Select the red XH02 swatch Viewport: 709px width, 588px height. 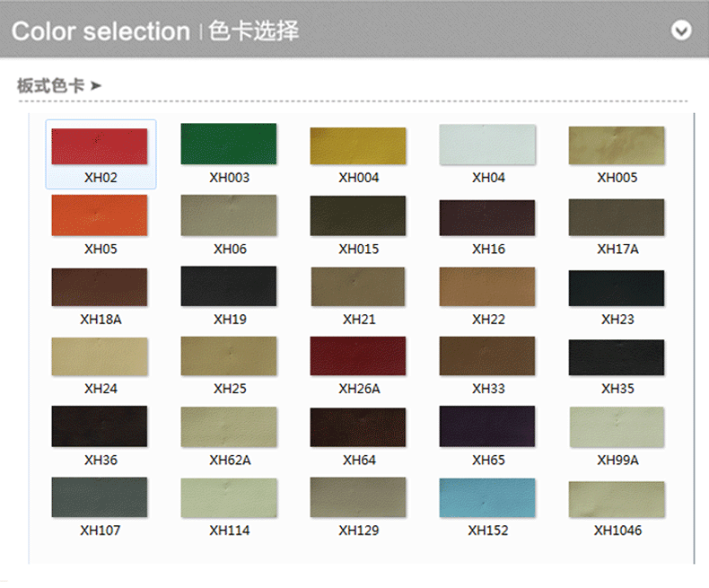point(100,146)
